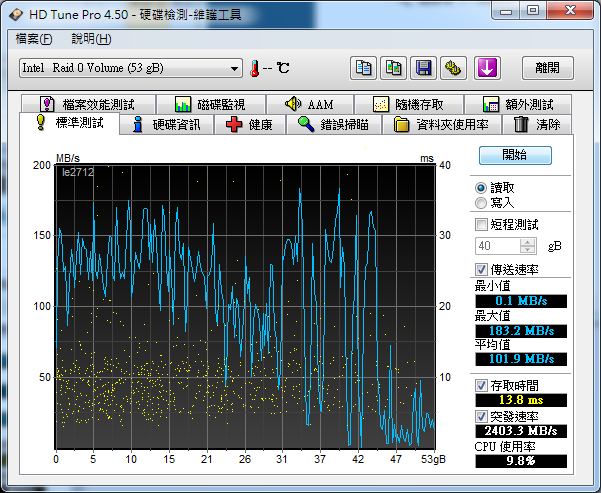Click the copy text to clipboard icon
Screen dimensions: 601x493
point(364,68)
